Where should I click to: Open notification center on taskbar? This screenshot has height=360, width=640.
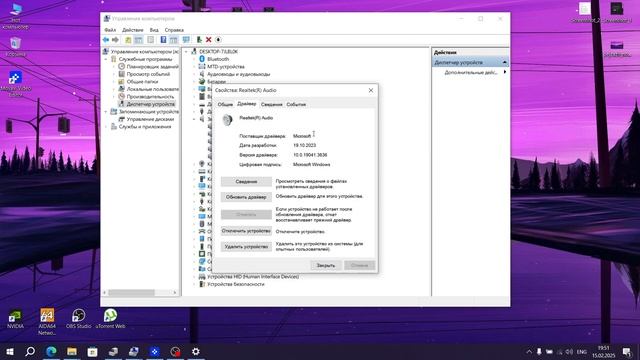pos(627,351)
